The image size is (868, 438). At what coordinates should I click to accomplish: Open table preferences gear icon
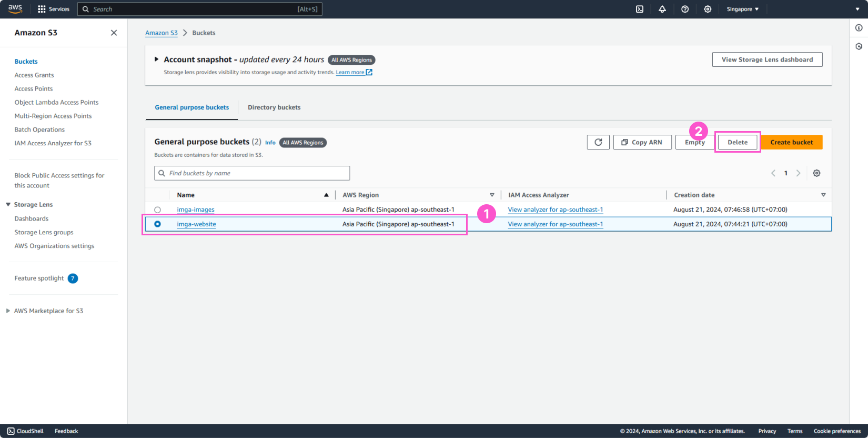tap(816, 173)
